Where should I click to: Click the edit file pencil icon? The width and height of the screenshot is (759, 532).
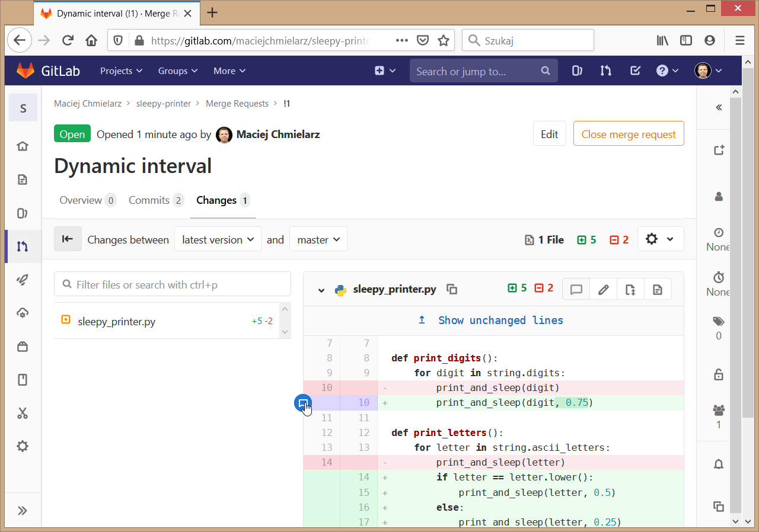pos(603,289)
